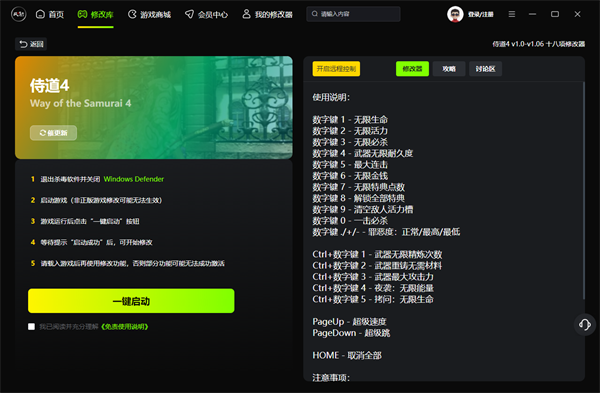Select the 修改器 trainer tab
The height and width of the screenshot is (393, 600).
coord(412,69)
